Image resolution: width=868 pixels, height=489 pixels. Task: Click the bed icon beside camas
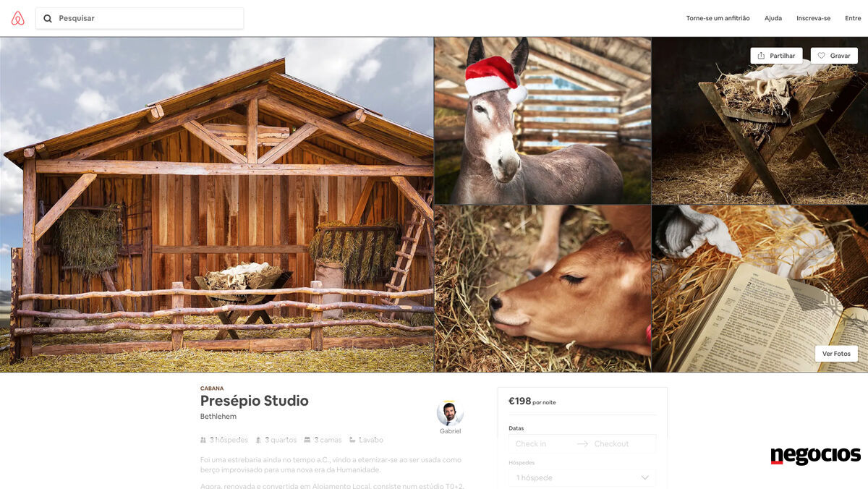click(x=307, y=440)
